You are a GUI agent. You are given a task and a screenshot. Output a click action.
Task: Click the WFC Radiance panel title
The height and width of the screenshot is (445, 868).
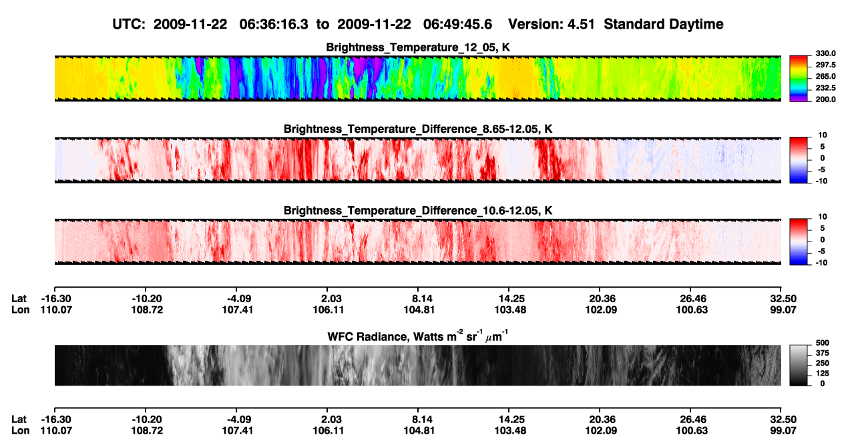[418, 336]
